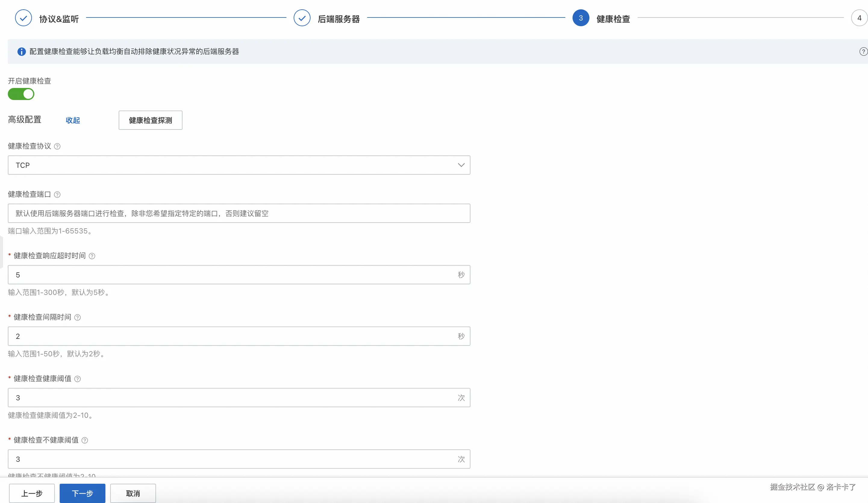The height and width of the screenshot is (503, 868).
Task: Click the blue info icon in banner
Action: click(21, 52)
